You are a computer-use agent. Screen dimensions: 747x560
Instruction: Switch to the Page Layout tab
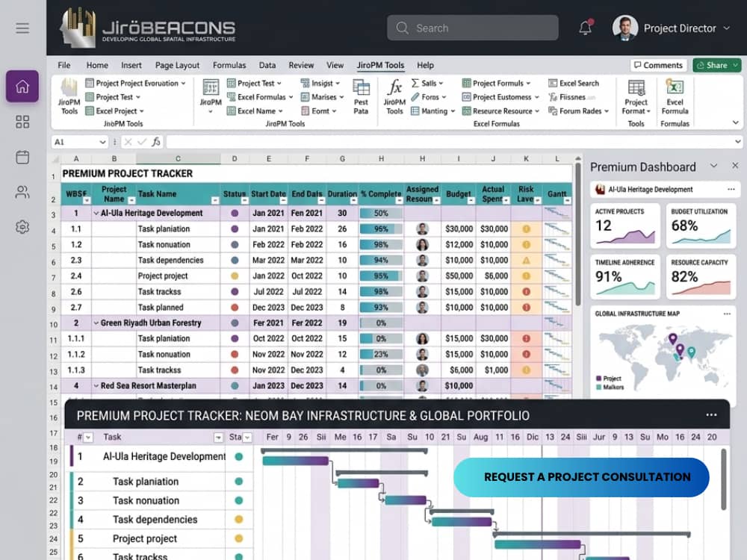click(177, 65)
